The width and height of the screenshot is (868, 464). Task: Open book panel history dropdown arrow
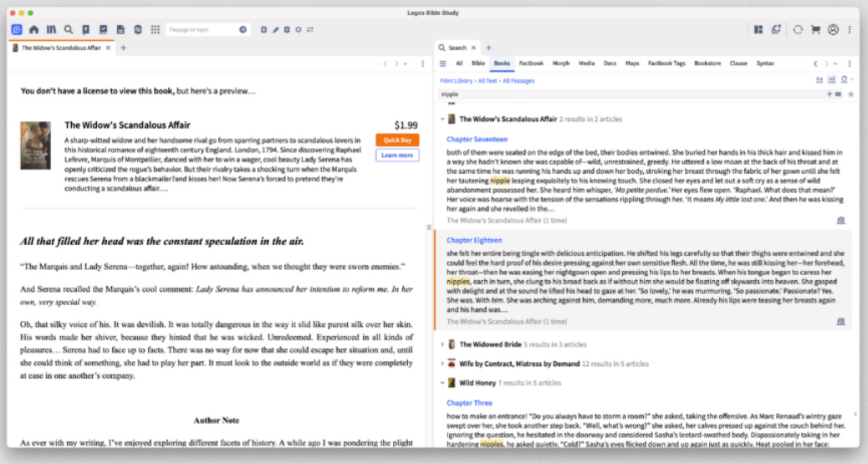point(406,64)
